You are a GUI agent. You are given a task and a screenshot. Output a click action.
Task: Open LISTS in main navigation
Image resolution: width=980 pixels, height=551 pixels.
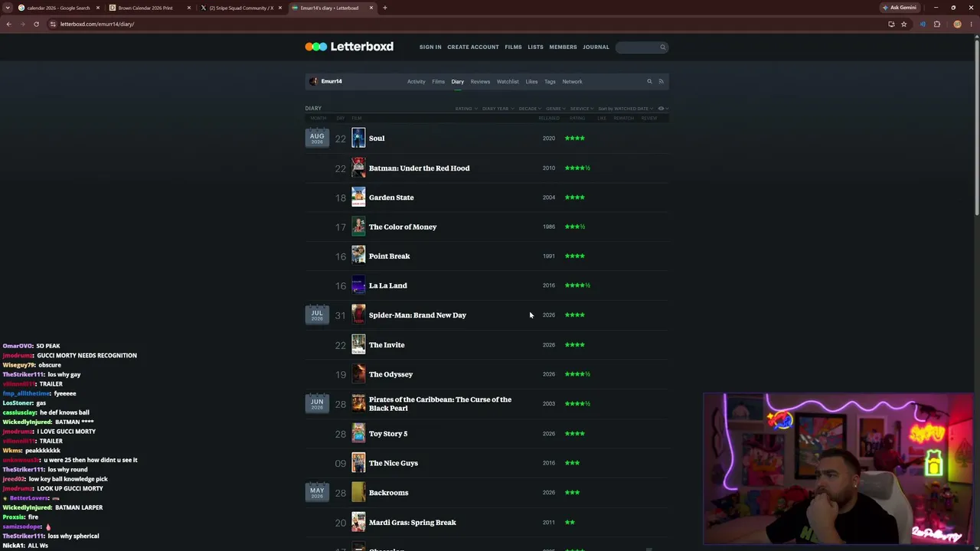[535, 47]
